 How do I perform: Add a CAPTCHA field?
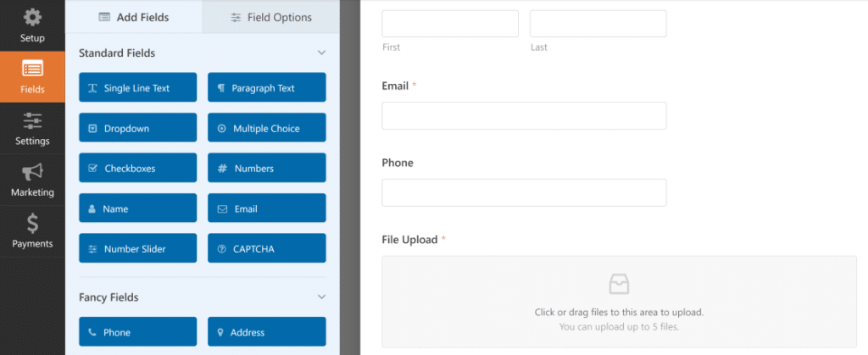pyautogui.click(x=266, y=249)
